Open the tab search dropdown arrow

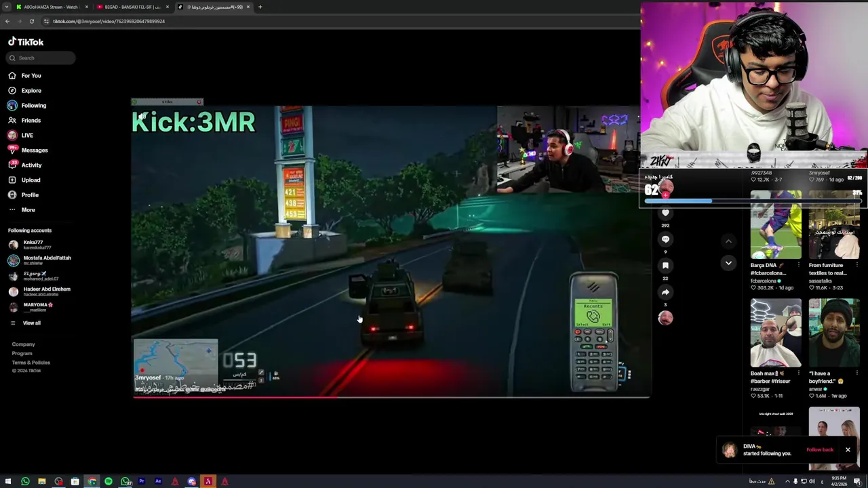tap(6, 7)
